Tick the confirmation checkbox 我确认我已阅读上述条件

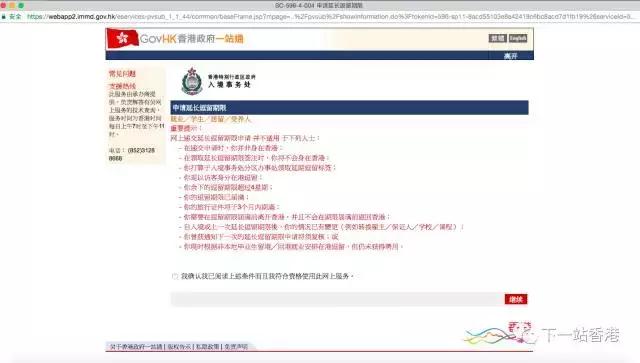click(175, 276)
